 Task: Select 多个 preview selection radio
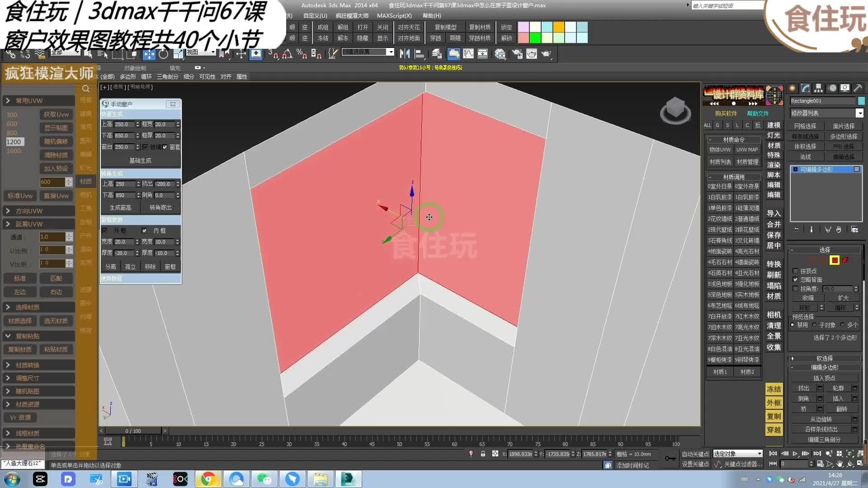[x=842, y=325]
